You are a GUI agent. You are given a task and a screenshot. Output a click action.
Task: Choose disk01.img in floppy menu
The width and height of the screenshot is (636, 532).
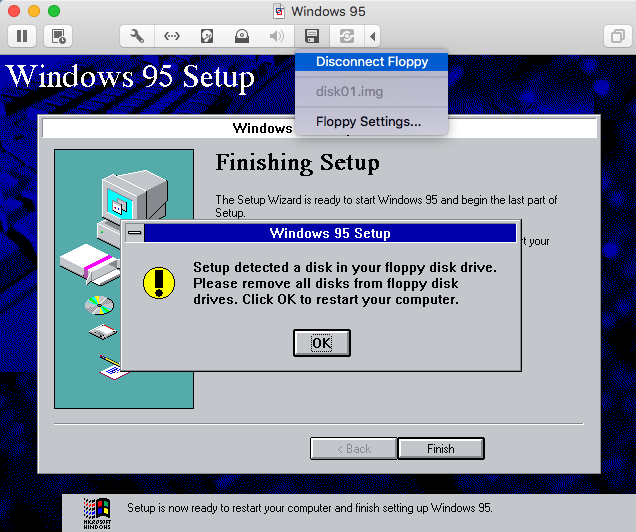[x=349, y=92]
